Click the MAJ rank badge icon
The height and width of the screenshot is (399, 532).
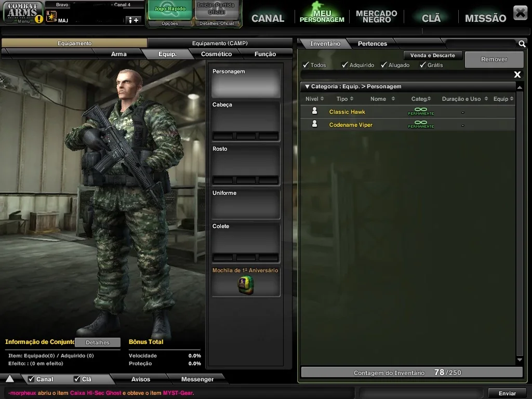[51, 17]
